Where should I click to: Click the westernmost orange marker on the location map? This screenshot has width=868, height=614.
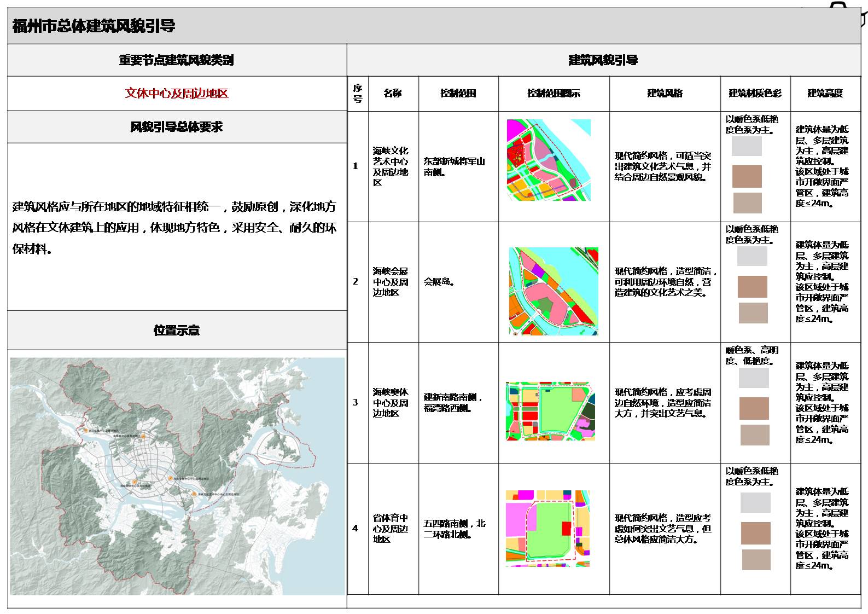pyautogui.click(x=85, y=431)
